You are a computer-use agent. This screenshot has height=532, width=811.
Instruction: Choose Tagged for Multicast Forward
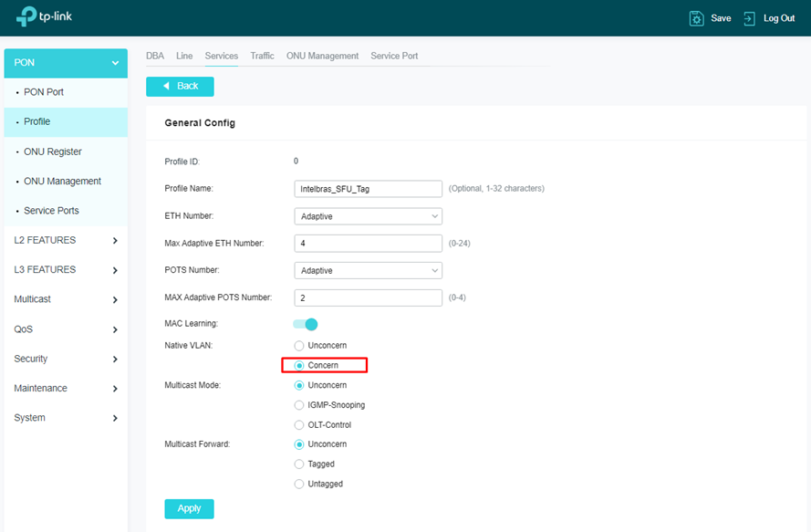[x=299, y=464]
